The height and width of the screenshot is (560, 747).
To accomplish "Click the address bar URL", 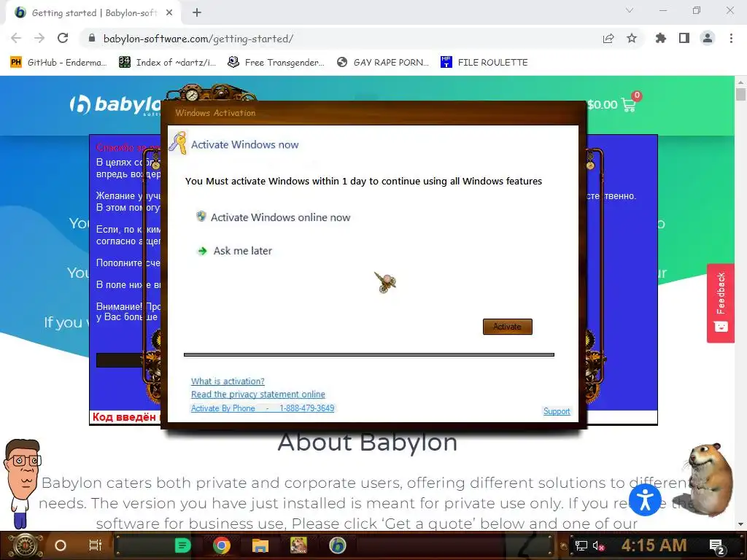I will (x=198, y=39).
